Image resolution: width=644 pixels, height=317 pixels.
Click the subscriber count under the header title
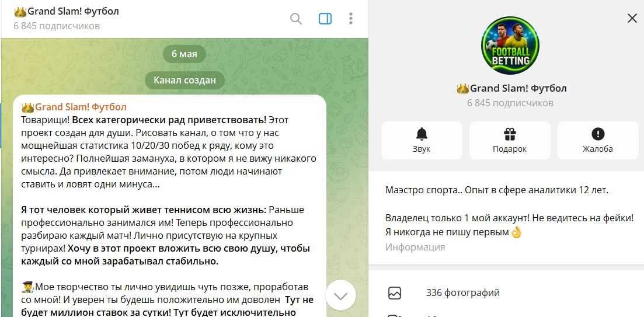(x=57, y=26)
